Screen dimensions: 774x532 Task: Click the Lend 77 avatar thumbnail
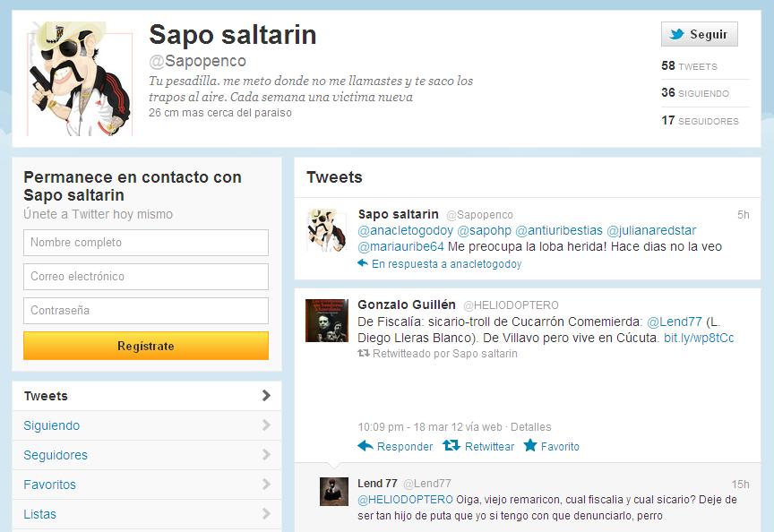[334, 492]
